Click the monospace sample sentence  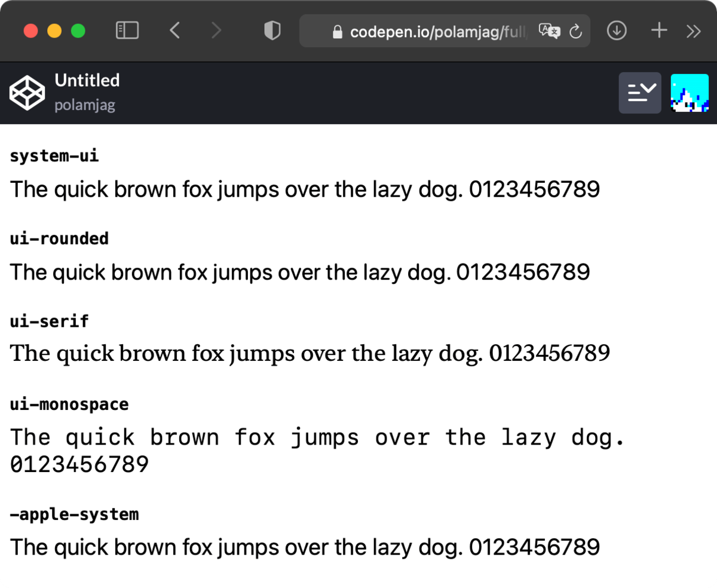click(318, 451)
